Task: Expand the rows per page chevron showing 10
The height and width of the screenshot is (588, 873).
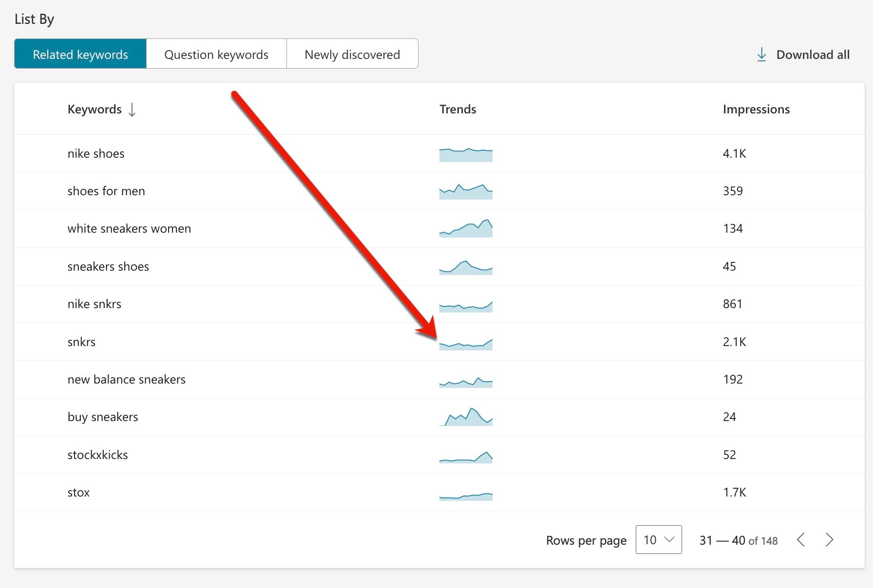Action: (668, 540)
